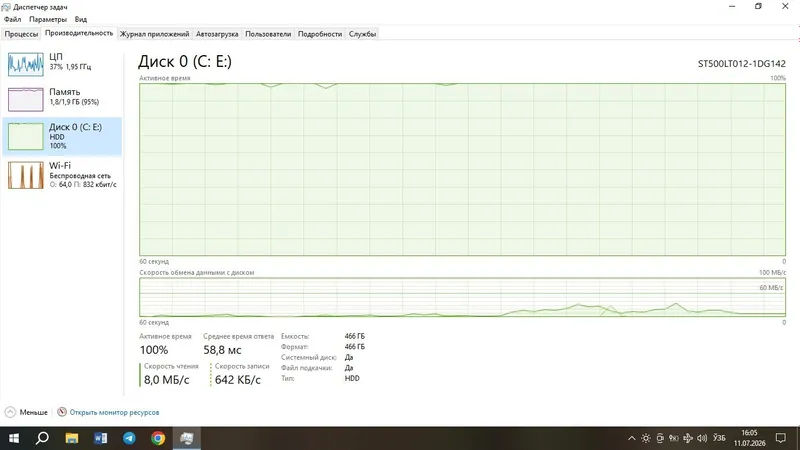800x450 pixels.
Task: Open the Открыть монитор ресурсов link
Action: pos(114,412)
